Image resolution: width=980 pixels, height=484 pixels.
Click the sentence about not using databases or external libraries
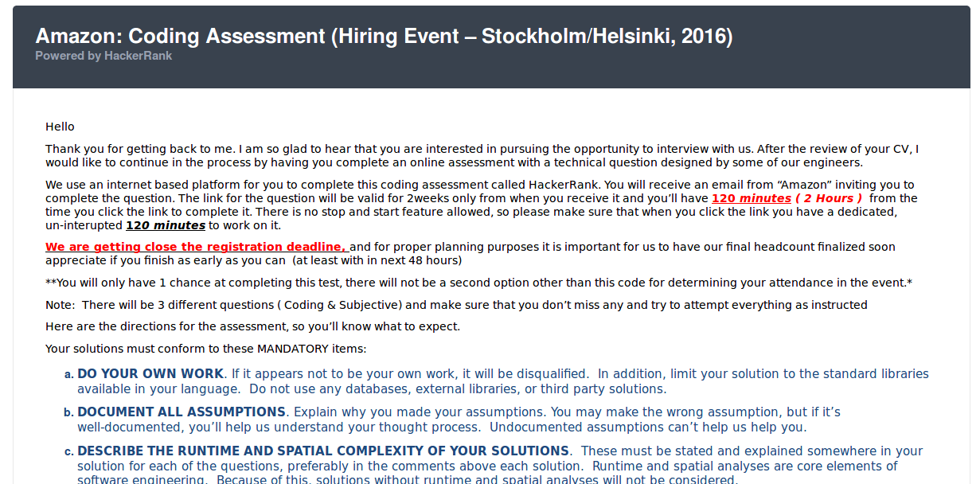(458, 389)
